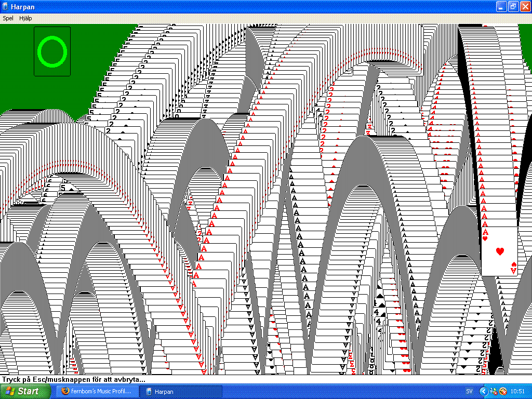Click the Harpan icon in taskbar button
532x399 pixels.
click(149, 391)
